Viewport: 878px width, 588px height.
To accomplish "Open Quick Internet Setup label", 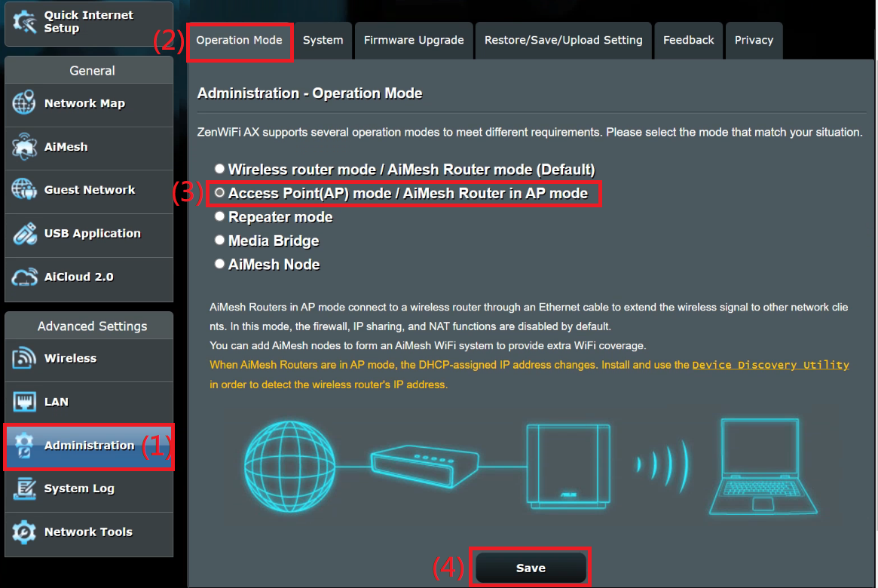I will coord(88,22).
